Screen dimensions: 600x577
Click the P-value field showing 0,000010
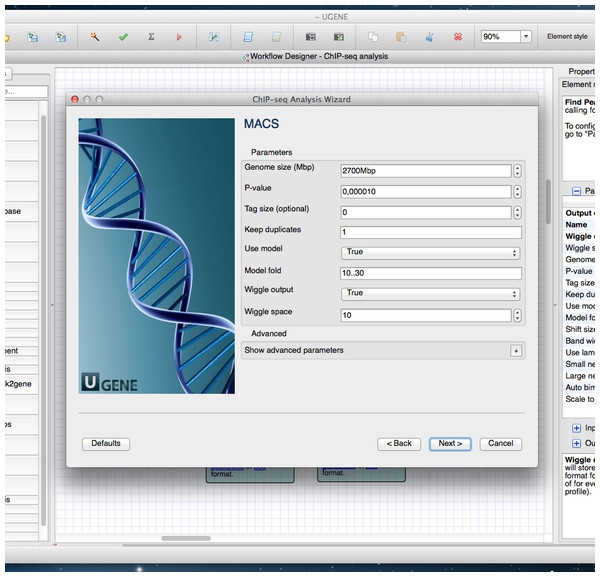tap(426, 191)
